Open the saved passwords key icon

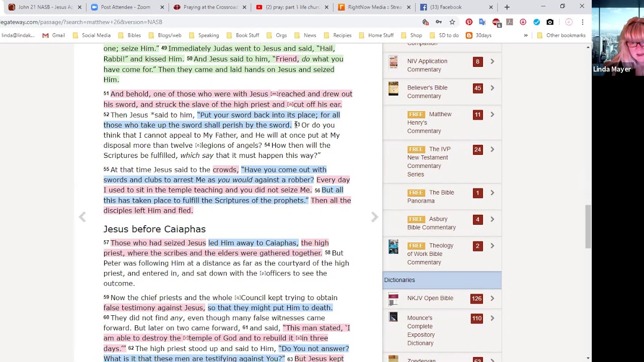(439, 22)
